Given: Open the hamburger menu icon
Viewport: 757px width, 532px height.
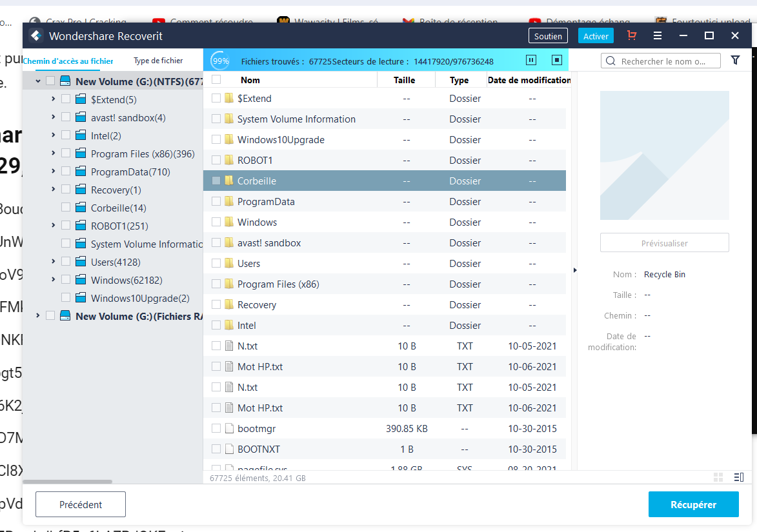Looking at the screenshot, I should point(657,35).
